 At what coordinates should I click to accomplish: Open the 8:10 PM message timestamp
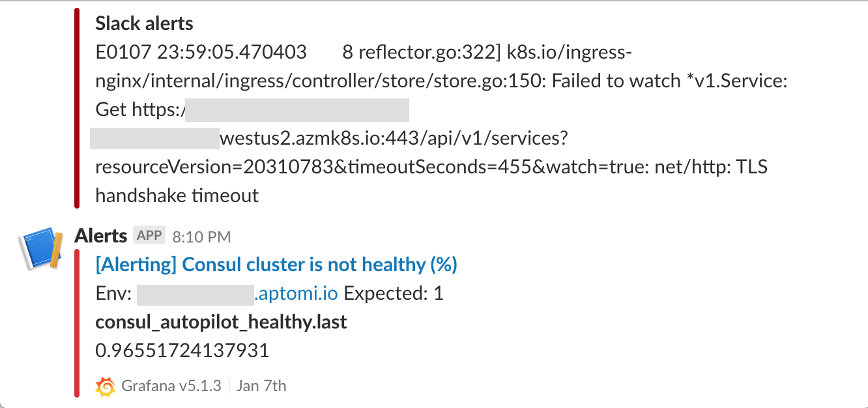click(x=201, y=237)
